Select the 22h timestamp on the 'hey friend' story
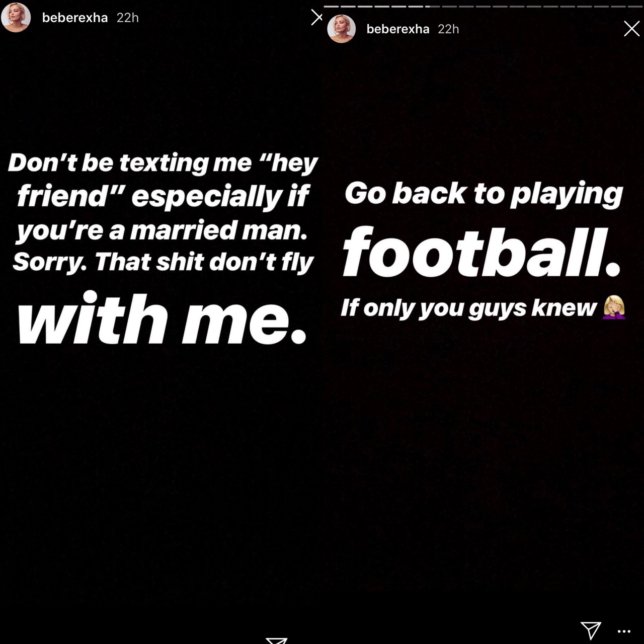Screen dimensions: 644x644 coord(127,18)
